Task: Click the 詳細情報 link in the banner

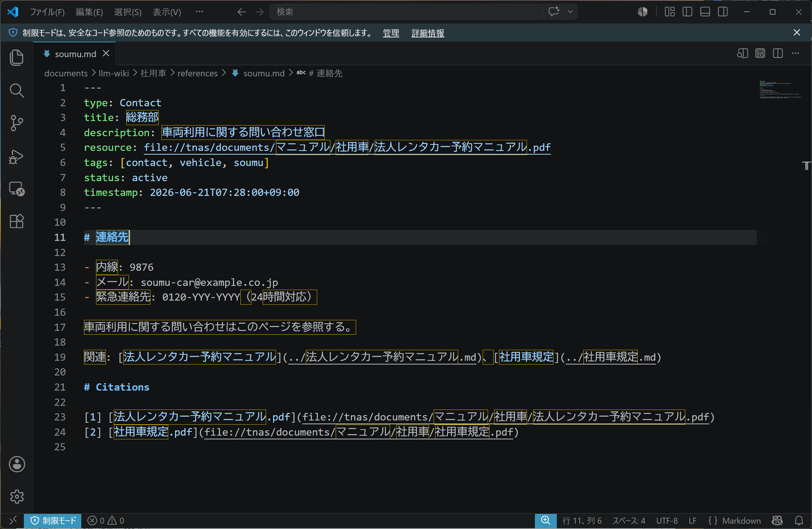Action: click(428, 33)
